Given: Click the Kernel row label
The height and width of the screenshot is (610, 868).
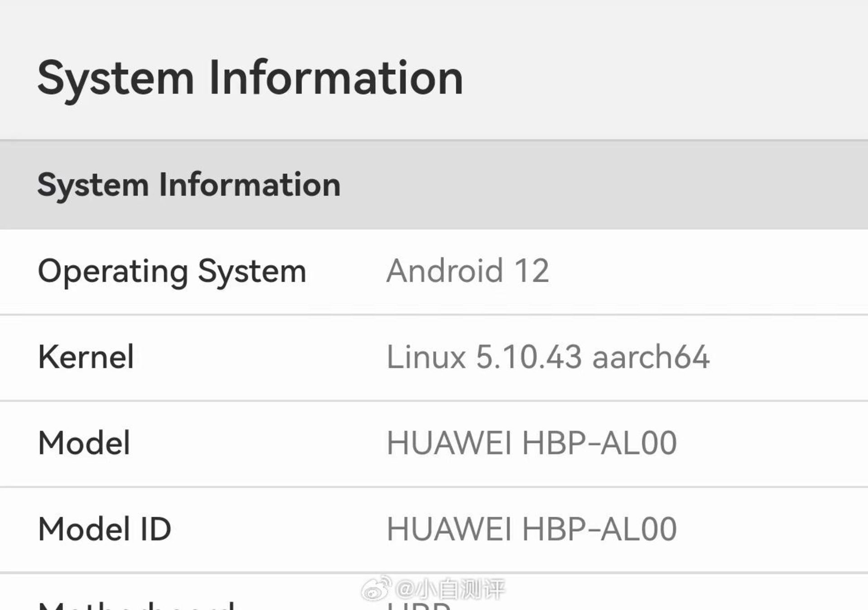Looking at the screenshot, I should 86,357.
